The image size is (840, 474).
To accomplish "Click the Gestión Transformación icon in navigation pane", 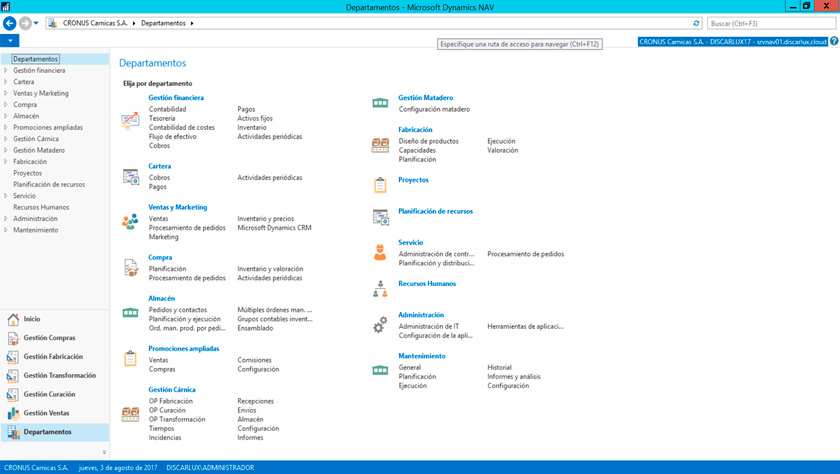I will pos(13,375).
